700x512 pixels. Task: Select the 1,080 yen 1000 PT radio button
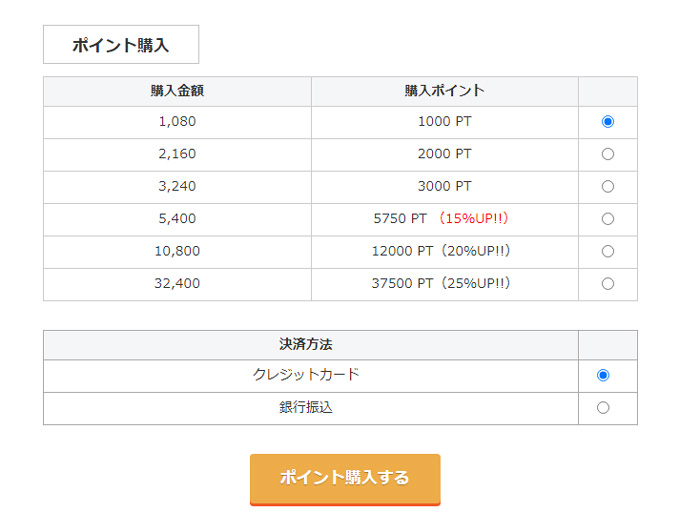(608, 122)
